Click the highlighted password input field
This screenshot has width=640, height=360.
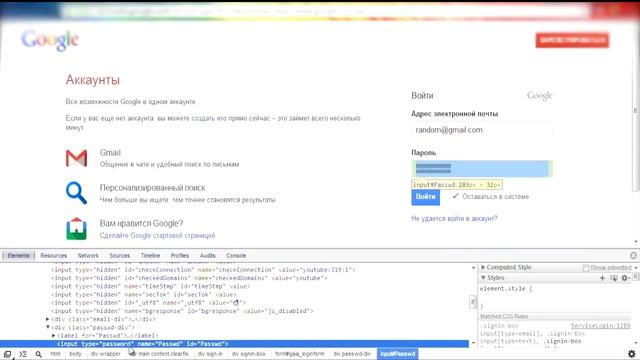pos(482,169)
